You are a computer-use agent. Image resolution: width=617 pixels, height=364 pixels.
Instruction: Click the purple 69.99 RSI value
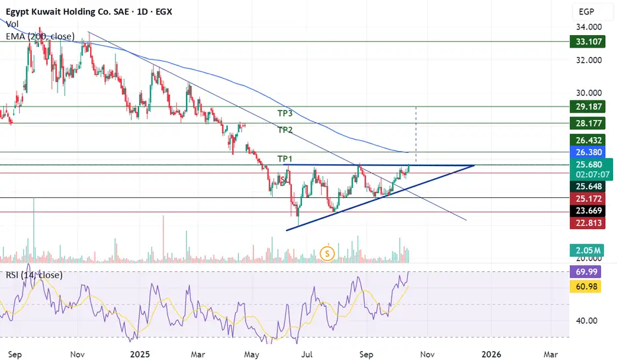pos(585,271)
